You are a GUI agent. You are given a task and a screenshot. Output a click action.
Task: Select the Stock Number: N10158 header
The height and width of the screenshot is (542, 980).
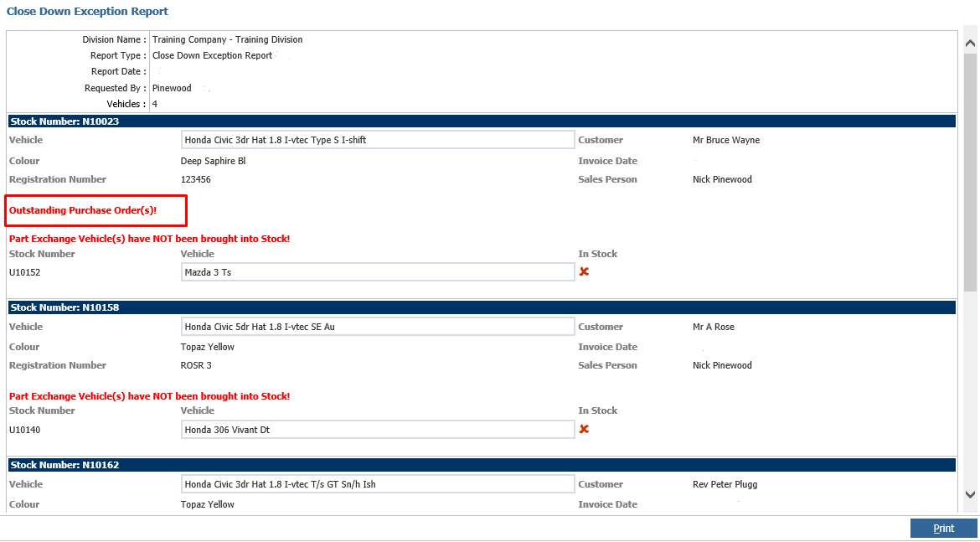[64, 307]
